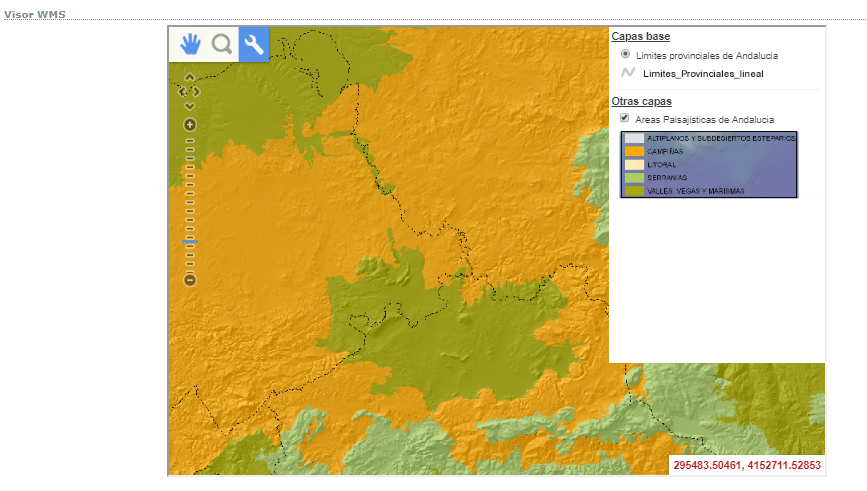
Task: Click the Litoral legend swatch
Action: click(633, 164)
